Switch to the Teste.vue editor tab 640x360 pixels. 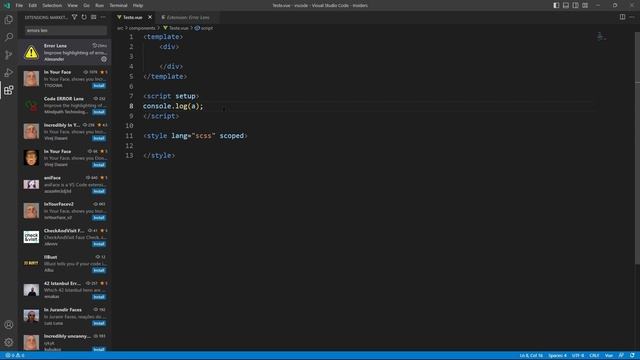click(133, 17)
